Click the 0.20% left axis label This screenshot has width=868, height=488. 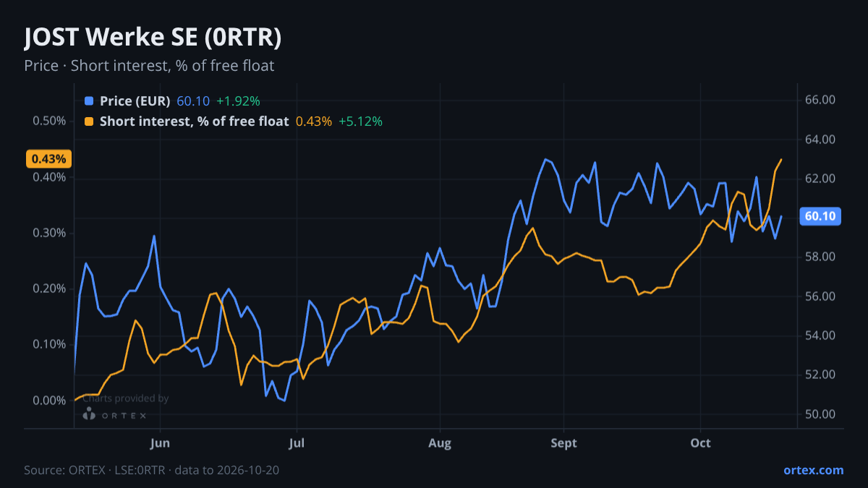click(x=49, y=288)
